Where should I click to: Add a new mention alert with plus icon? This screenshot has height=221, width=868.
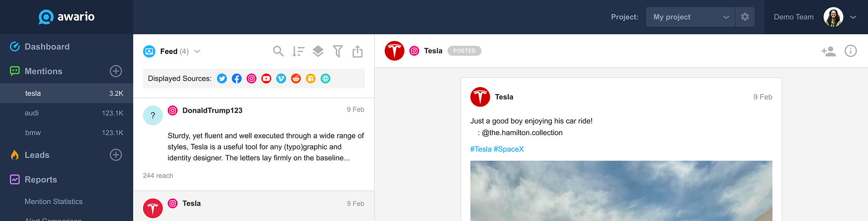(x=116, y=71)
